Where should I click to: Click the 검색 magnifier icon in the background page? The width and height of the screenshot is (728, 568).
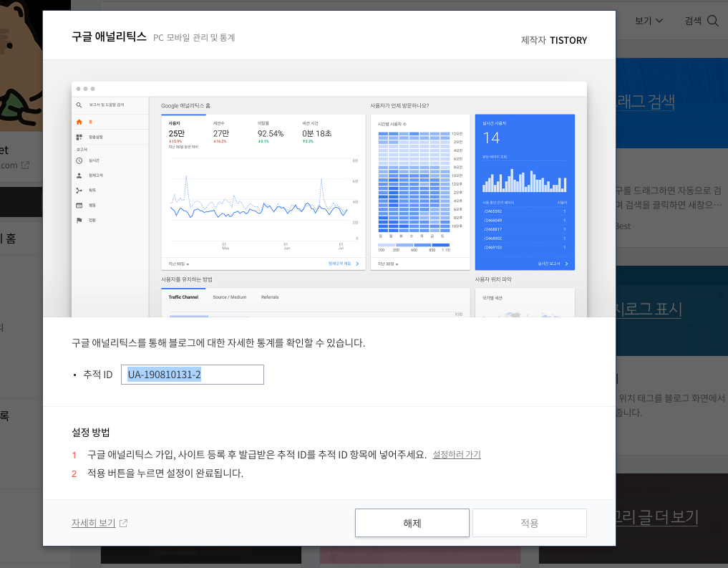coord(713,21)
